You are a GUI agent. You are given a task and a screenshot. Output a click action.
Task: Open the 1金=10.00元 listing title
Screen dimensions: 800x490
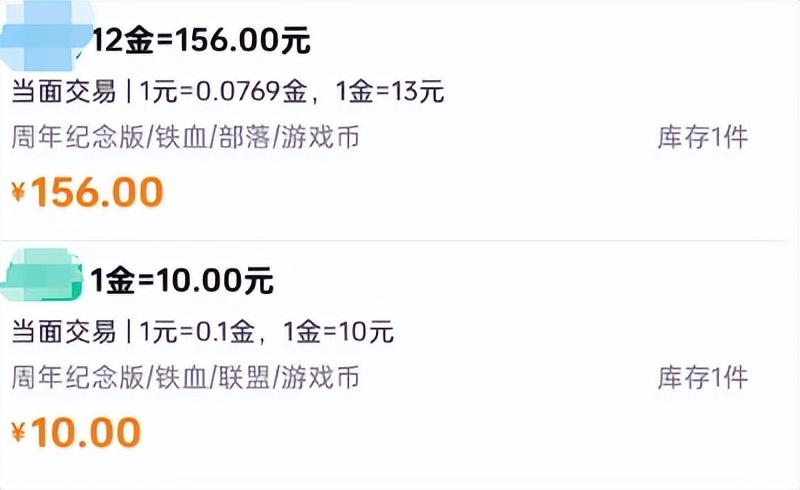[x=181, y=280]
